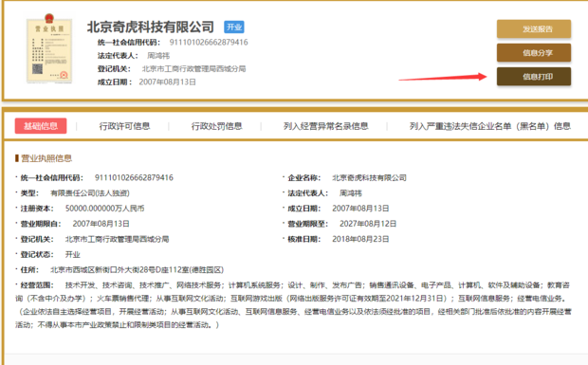Click the 营业执照信息 section heading
This screenshot has width=588, height=365.
click(x=46, y=158)
